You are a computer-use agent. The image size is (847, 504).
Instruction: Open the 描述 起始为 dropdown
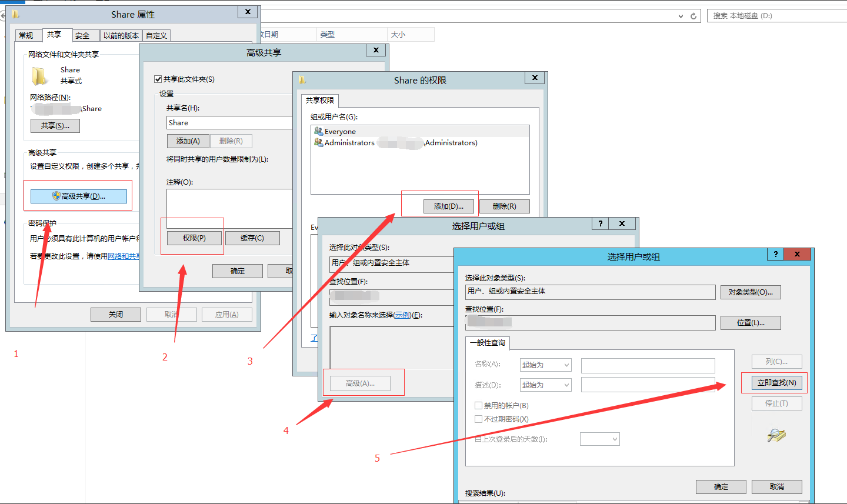(x=545, y=385)
